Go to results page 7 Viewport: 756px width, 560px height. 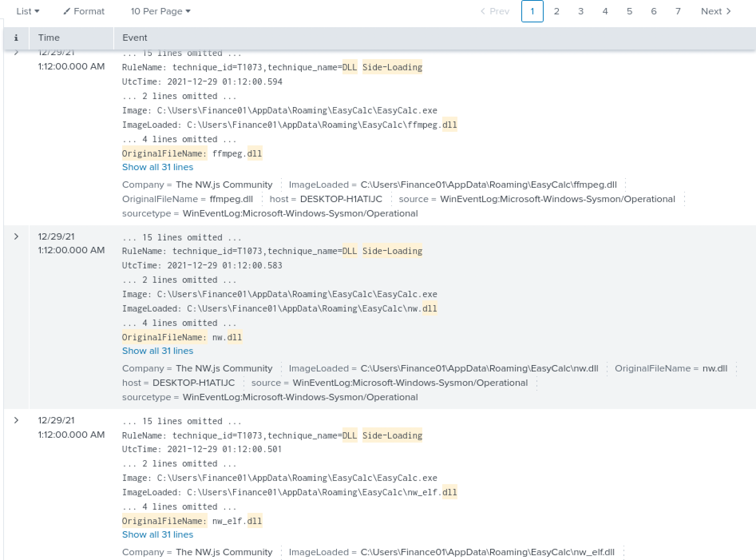[x=678, y=11]
